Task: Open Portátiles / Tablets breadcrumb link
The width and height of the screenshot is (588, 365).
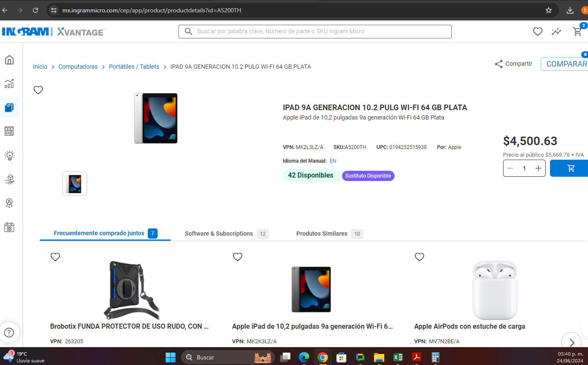Action: 134,67
